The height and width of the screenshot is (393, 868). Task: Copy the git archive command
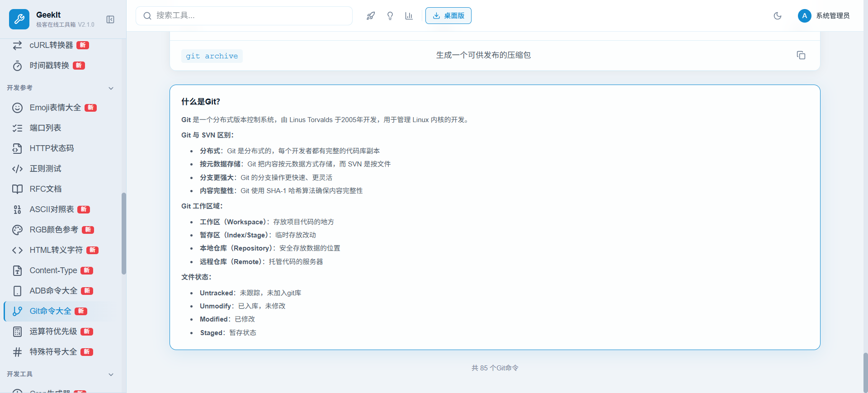pos(801,55)
